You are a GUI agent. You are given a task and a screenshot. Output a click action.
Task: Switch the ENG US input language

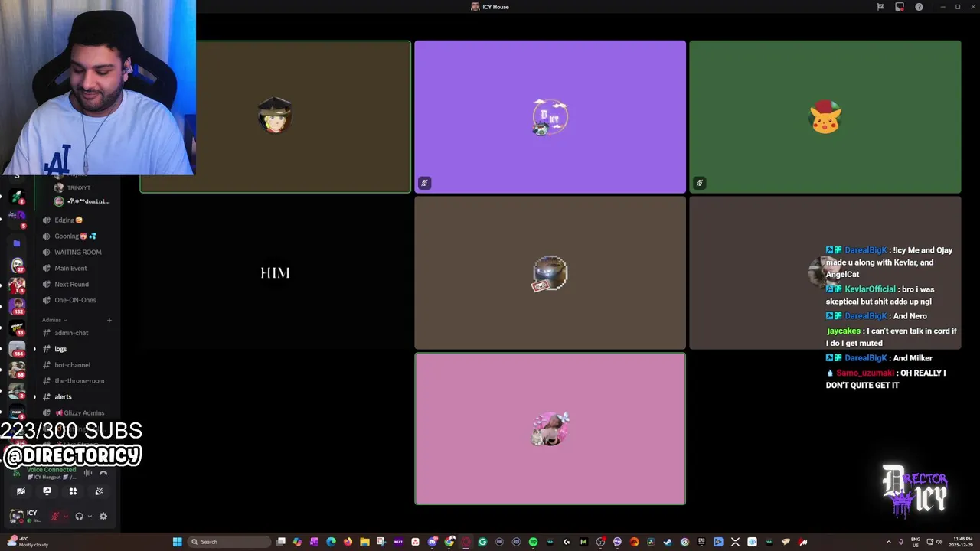click(x=915, y=542)
